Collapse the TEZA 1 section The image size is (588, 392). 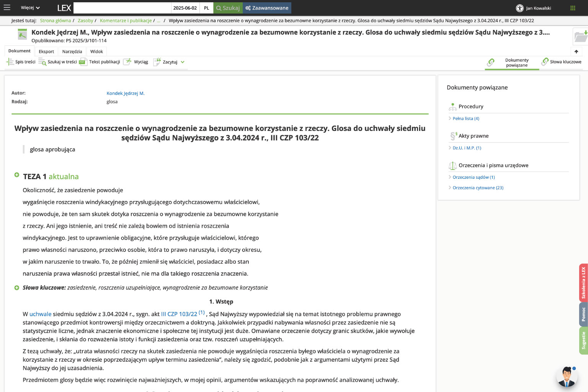coord(17,175)
